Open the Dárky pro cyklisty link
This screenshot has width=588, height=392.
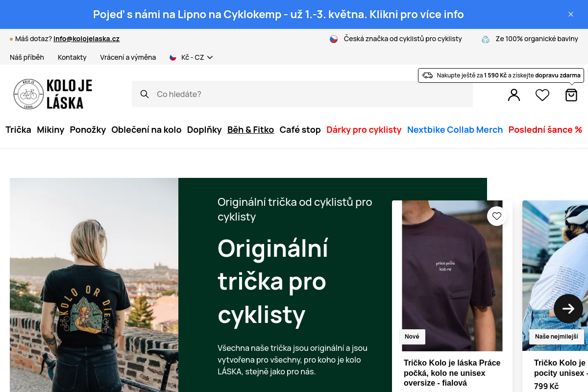[x=364, y=129]
